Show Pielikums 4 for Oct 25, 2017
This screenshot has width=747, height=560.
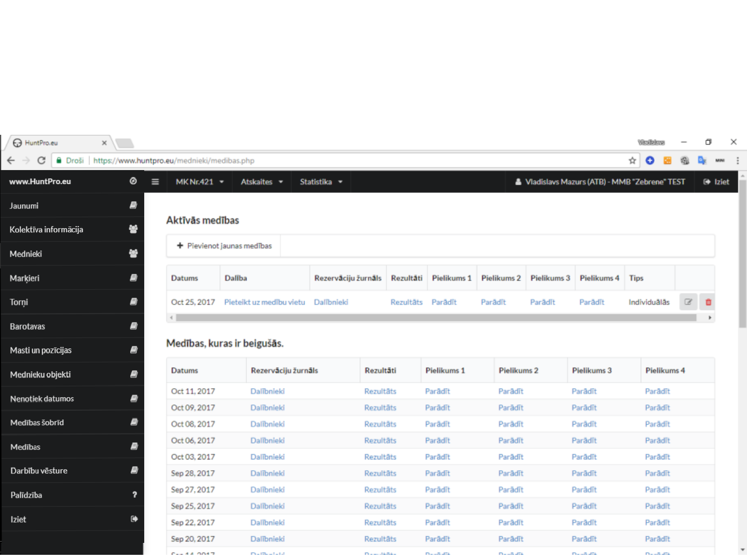click(x=592, y=302)
